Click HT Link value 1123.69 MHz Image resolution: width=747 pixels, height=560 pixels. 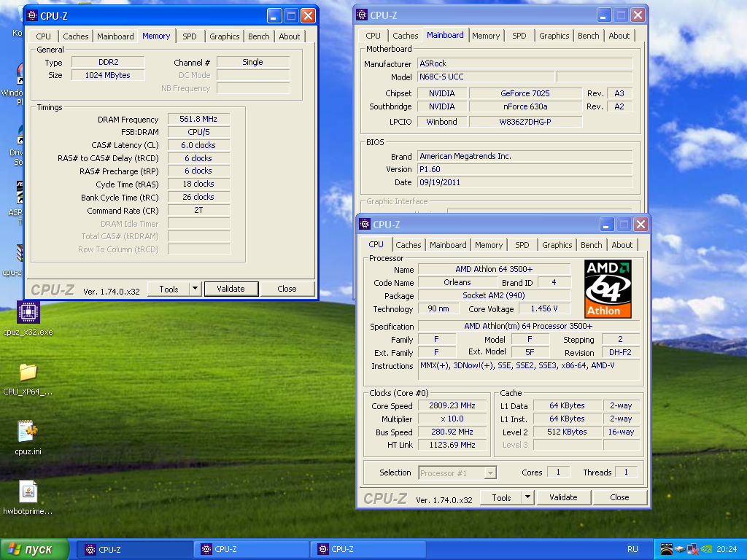[452, 445]
